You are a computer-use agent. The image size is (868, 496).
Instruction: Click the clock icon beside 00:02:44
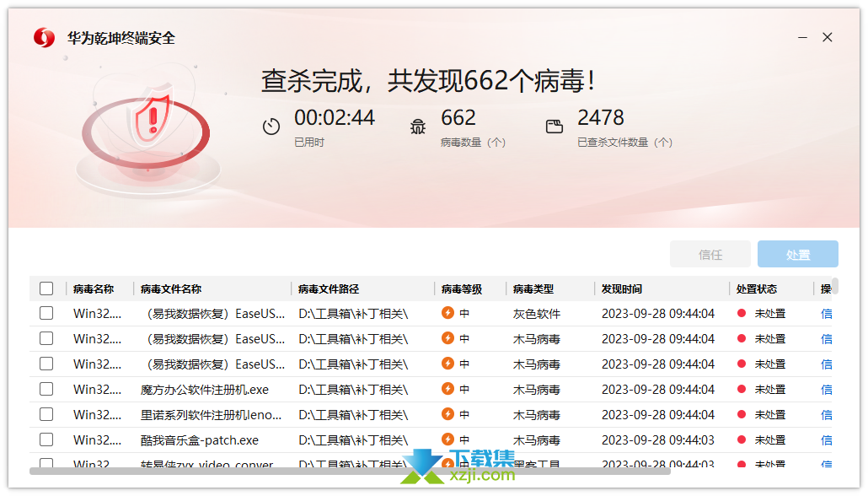coord(271,127)
